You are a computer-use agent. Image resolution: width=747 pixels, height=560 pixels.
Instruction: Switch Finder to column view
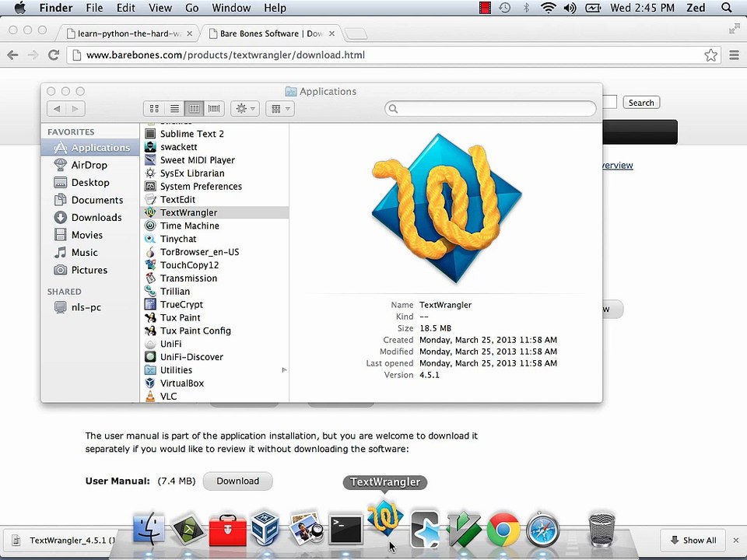click(x=194, y=109)
